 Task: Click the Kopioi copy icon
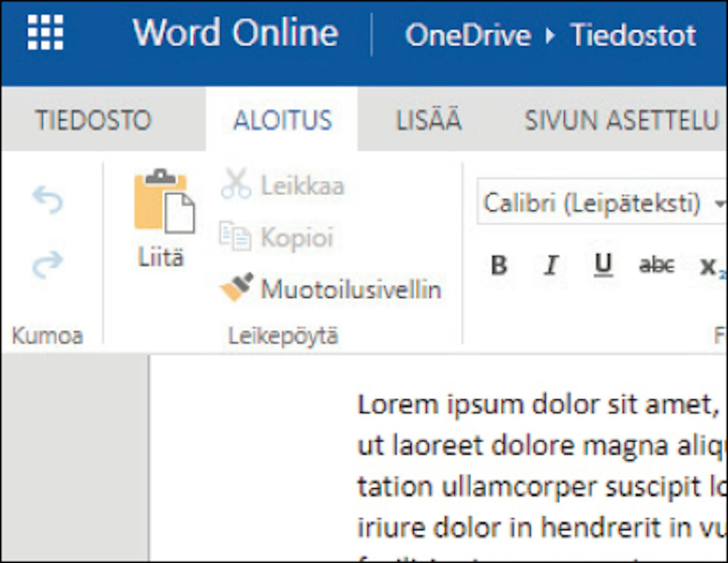coord(235,236)
